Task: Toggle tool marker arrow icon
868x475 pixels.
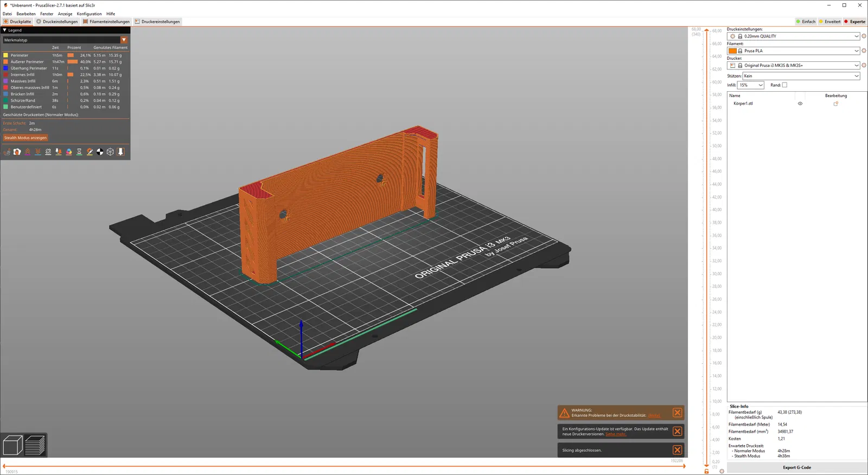Action: 120,152
